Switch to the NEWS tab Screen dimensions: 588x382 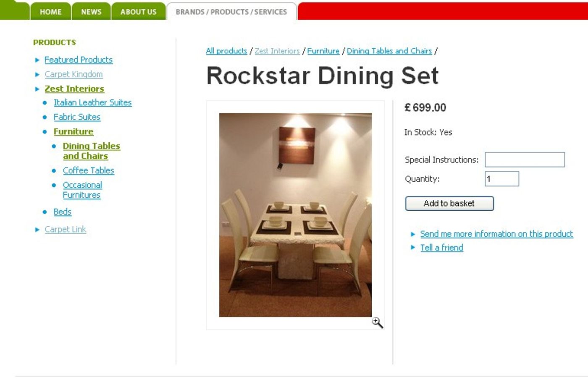(x=91, y=12)
